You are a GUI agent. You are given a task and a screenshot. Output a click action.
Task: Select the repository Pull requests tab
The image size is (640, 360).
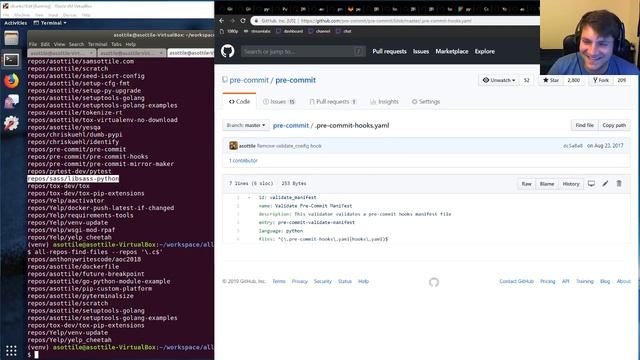(333, 102)
